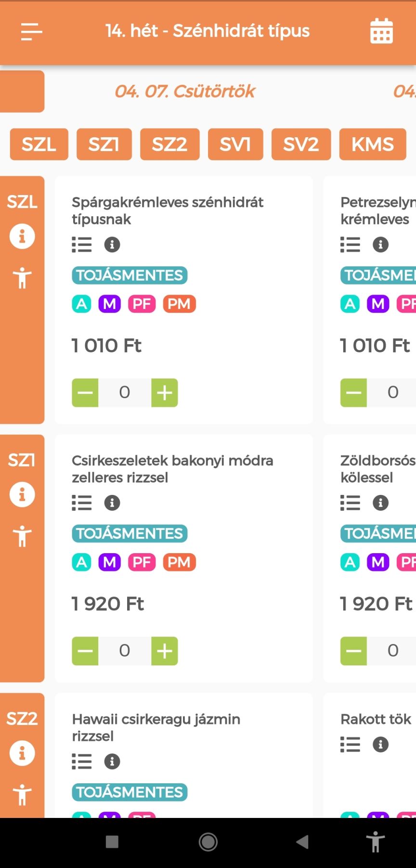
Task: Tap quantity field of Spárgakrémleves
Action: 125,393
